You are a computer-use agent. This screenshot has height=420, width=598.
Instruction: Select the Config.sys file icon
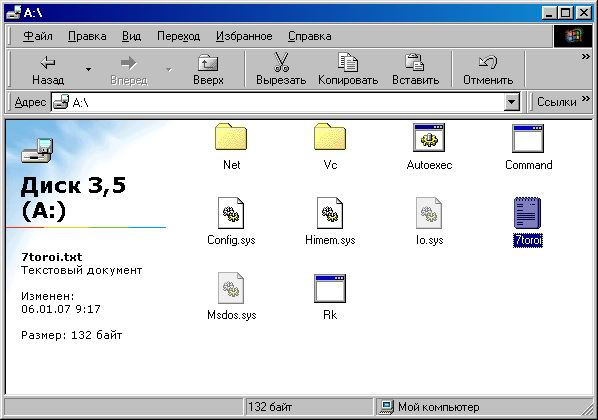pos(231,213)
